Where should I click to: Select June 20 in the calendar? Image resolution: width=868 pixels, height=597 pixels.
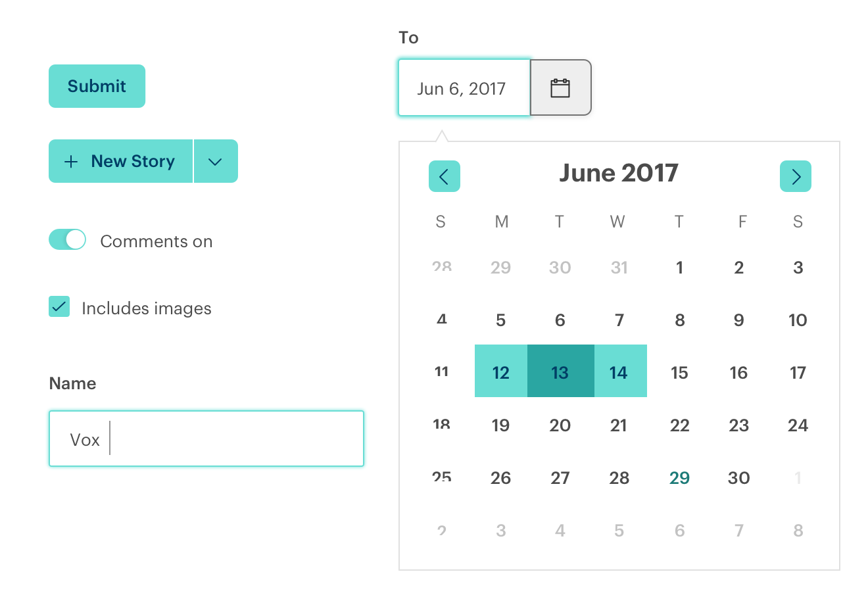click(560, 425)
